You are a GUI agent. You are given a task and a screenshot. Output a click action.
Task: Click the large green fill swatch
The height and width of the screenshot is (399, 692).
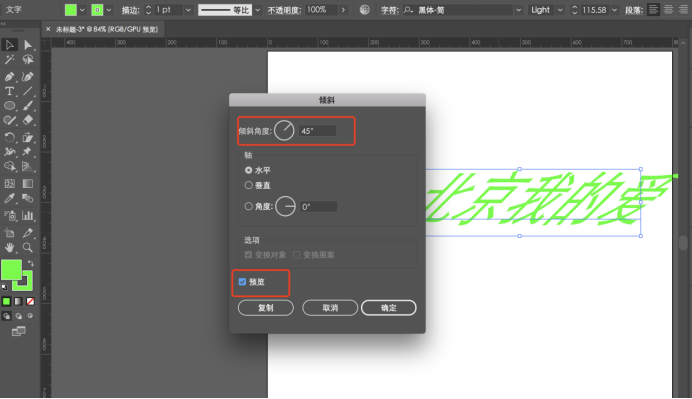[11, 270]
